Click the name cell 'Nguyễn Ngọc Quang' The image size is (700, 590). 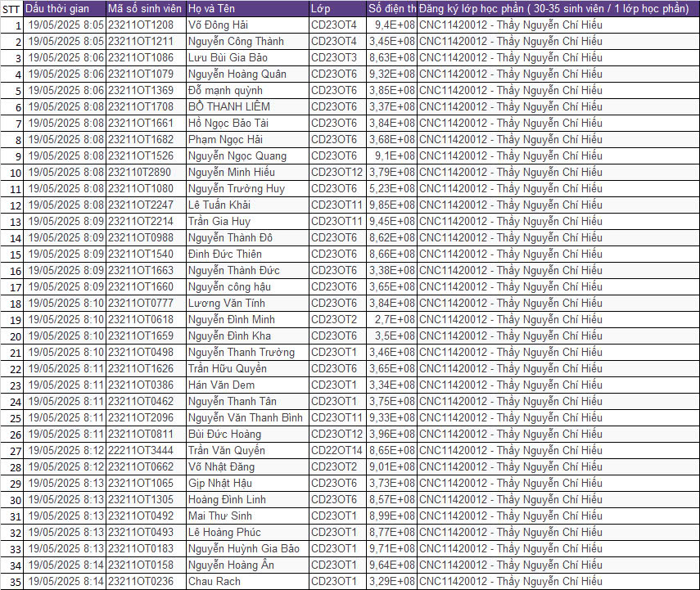pyautogui.click(x=247, y=155)
